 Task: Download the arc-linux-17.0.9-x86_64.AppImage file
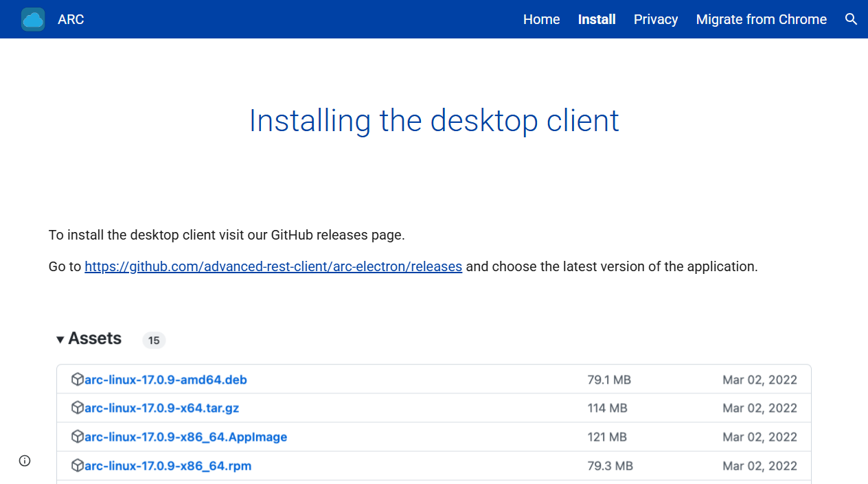185,437
